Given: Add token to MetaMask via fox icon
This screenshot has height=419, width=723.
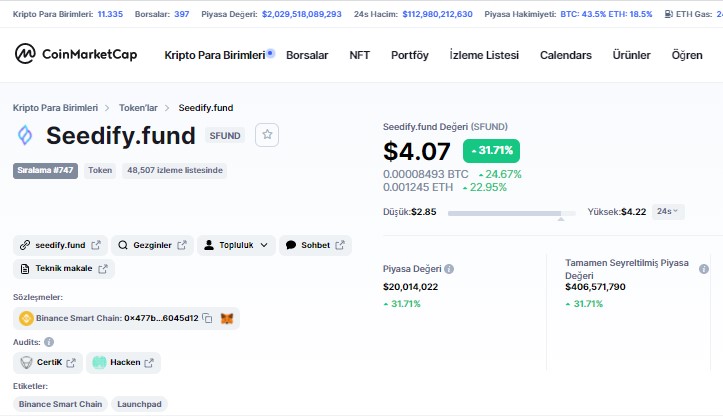Looking at the screenshot, I should (227, 318).
